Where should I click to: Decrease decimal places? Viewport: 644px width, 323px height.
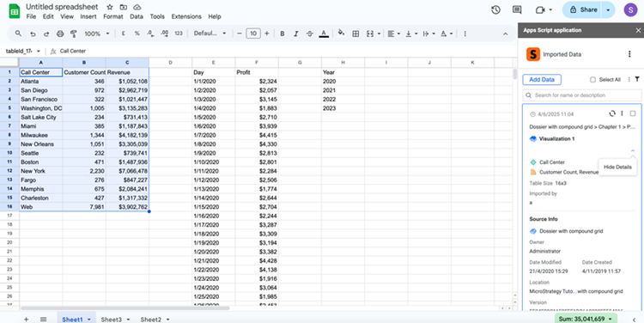[151, 34]
